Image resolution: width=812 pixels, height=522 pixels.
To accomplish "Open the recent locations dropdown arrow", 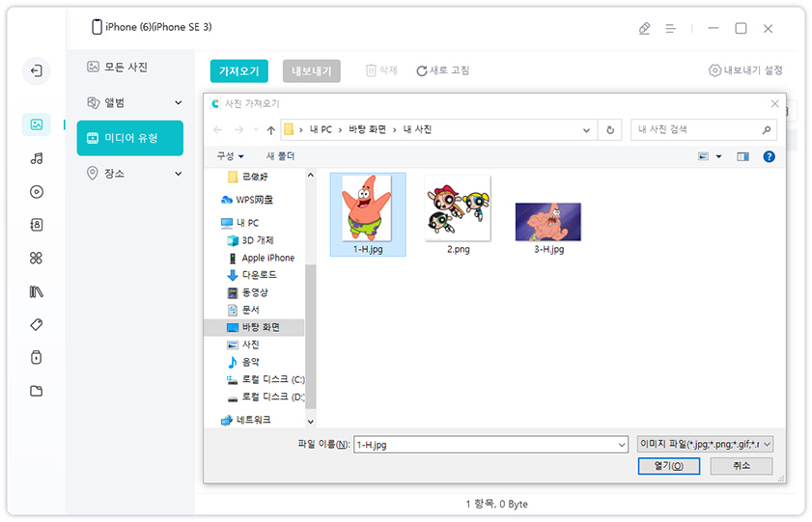I will point(256,130).
